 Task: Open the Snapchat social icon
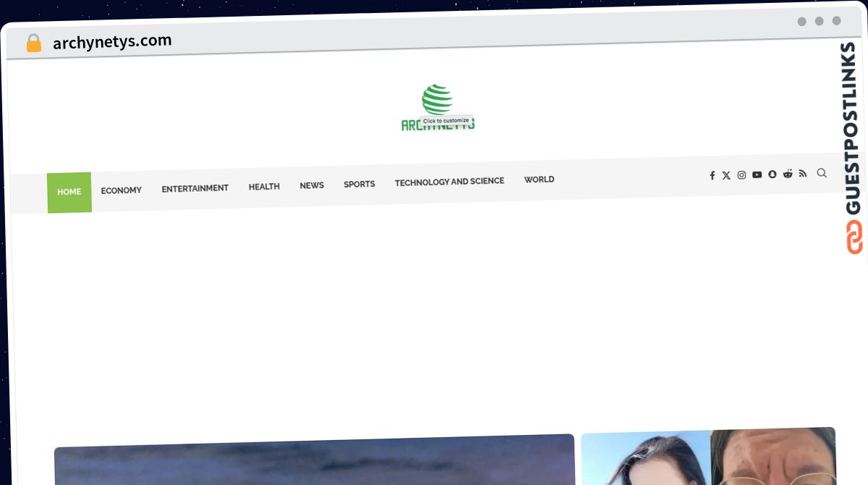tap(773, 174)
